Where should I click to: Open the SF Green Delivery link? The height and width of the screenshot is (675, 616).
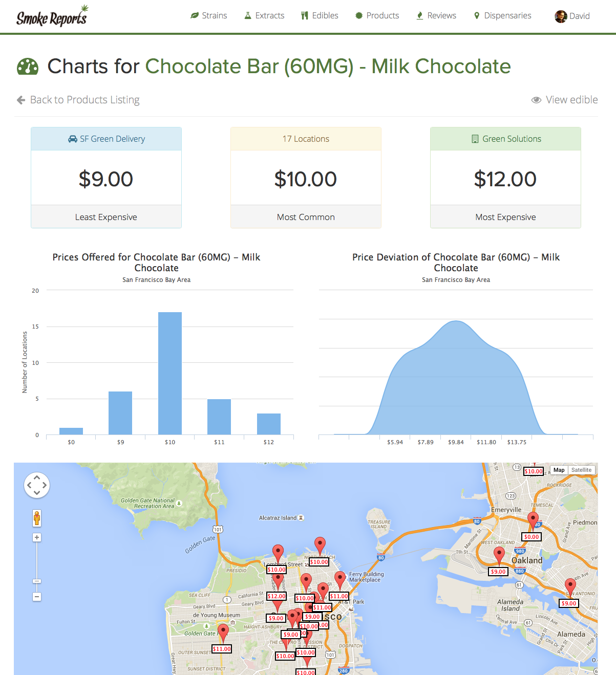pos(107,139)
